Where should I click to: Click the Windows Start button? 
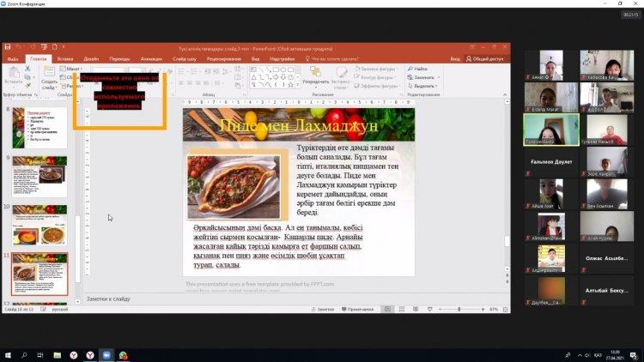coord(7,354)
